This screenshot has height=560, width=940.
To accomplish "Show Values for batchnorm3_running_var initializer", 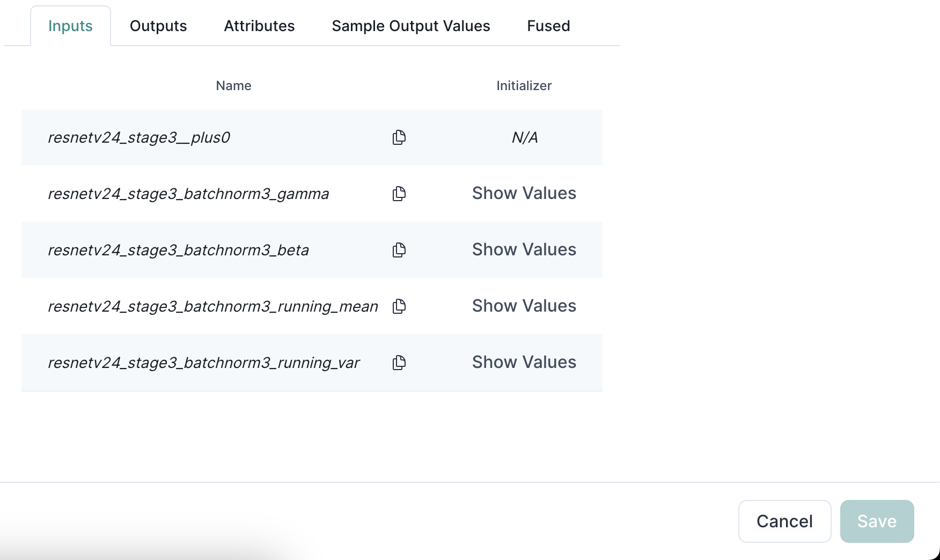I will click(524, 362).
